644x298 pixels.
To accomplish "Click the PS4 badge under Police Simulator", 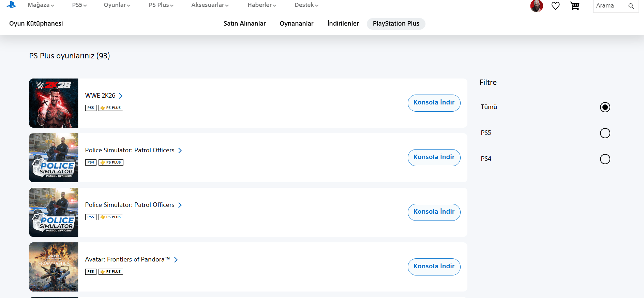I will [91, 162].
